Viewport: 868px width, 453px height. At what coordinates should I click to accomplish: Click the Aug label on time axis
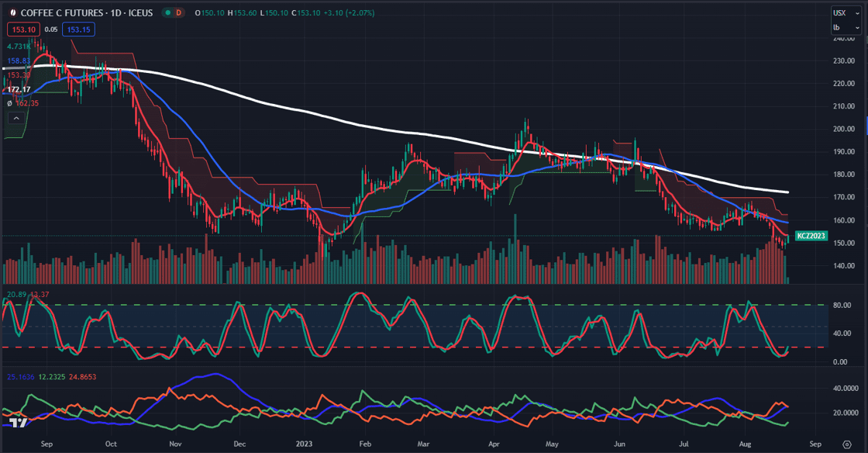[x=745, y=444]
